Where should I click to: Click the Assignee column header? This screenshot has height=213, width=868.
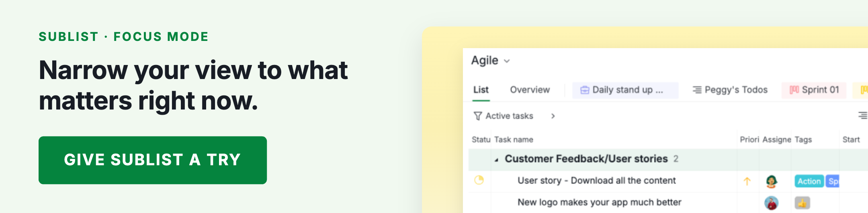click(x=777, y=140)
